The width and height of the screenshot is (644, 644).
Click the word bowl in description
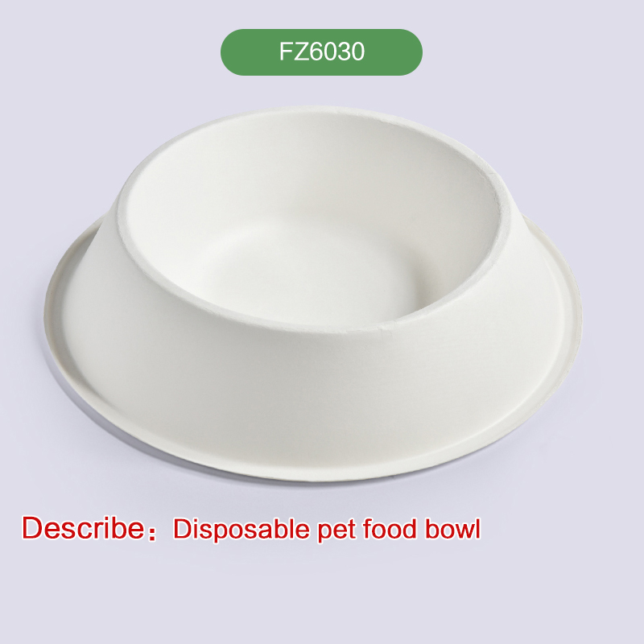[452, 529]
